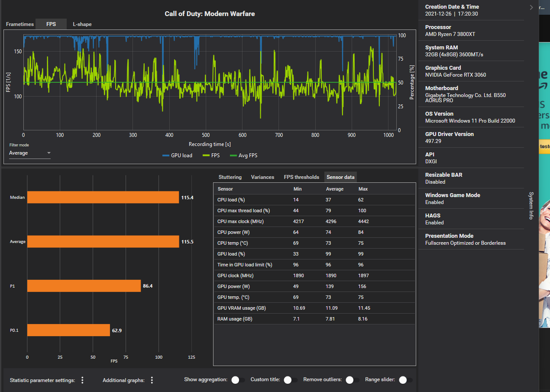Click the 62.9 P0.1 value label

coord(117,330)
